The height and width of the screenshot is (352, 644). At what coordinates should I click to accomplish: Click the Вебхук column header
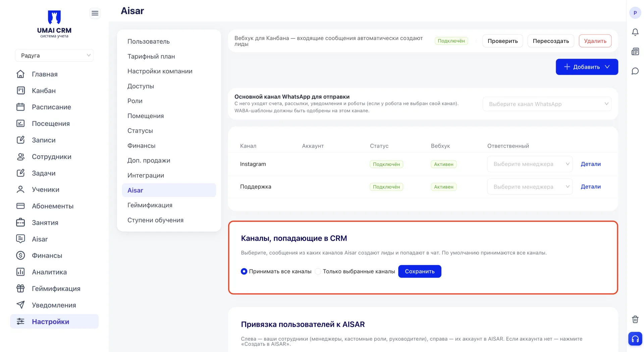point(440,146)
